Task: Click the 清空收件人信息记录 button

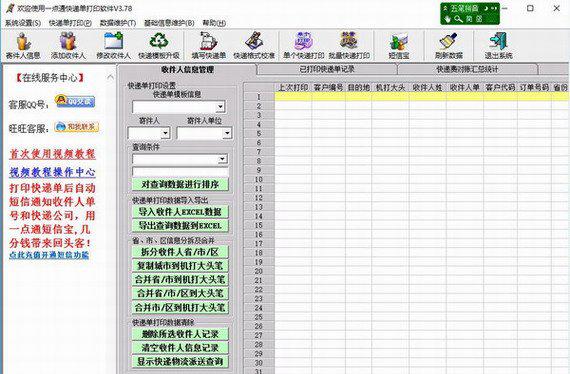Action: (180, 347)
